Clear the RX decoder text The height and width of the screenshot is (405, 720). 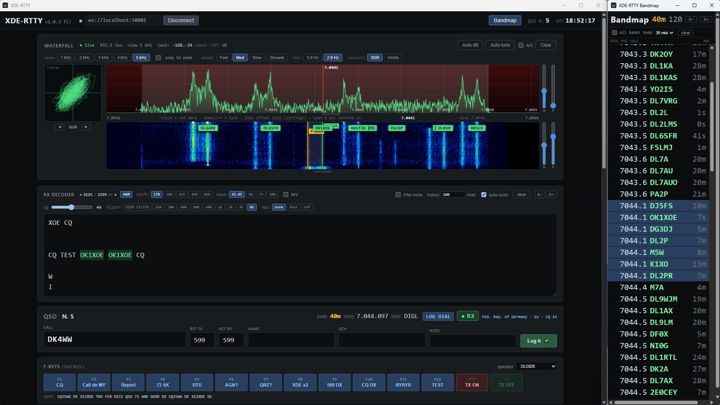click(x=521, y=195)
